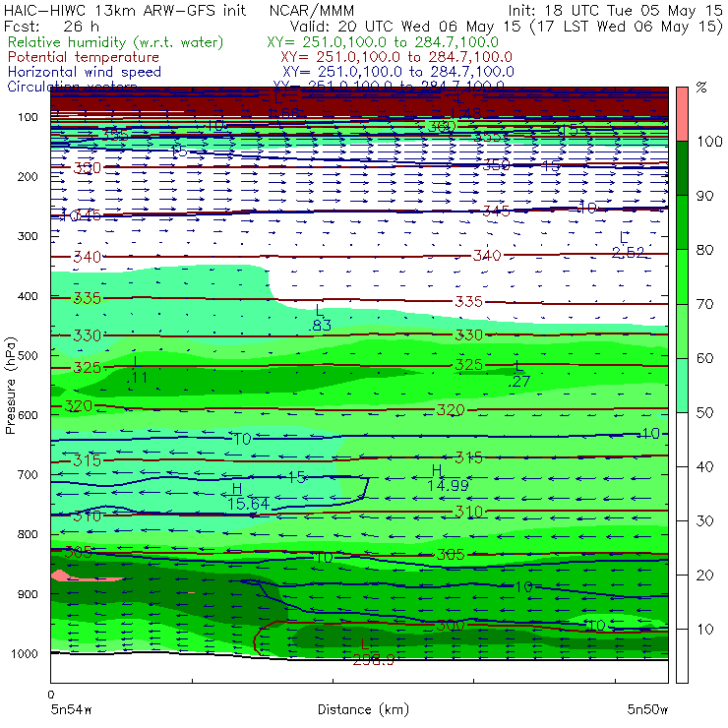Click the colorbar label '90'
Screen dimensions: 728x728
click(x=704, y=196)
